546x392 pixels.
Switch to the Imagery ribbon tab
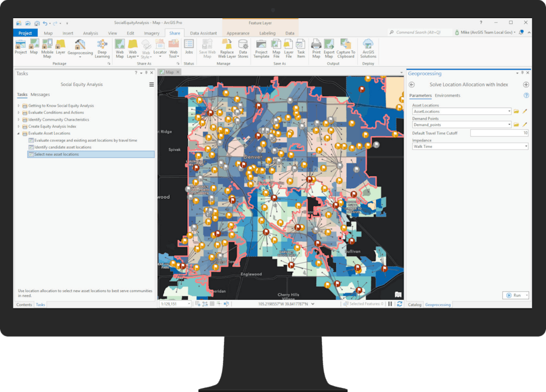click(152, 33)
